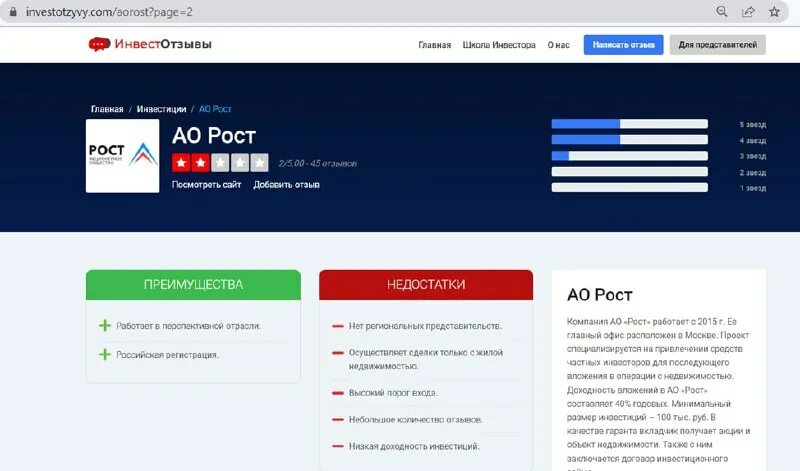The height and width of the screenshot is (471, 800).
Task: Click text 'Работает в перспективной отрасли.'
Action: [188, 326]
